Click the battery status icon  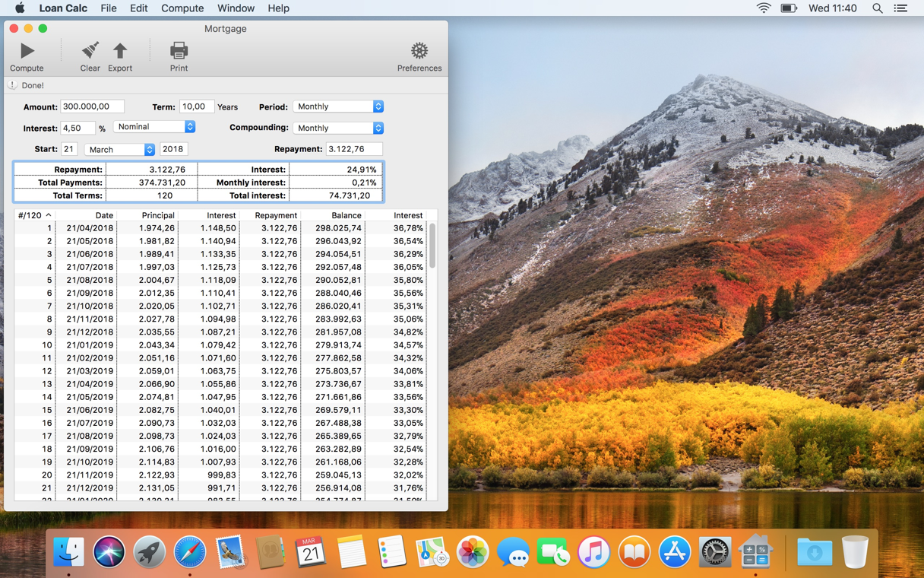coord(789,8)
